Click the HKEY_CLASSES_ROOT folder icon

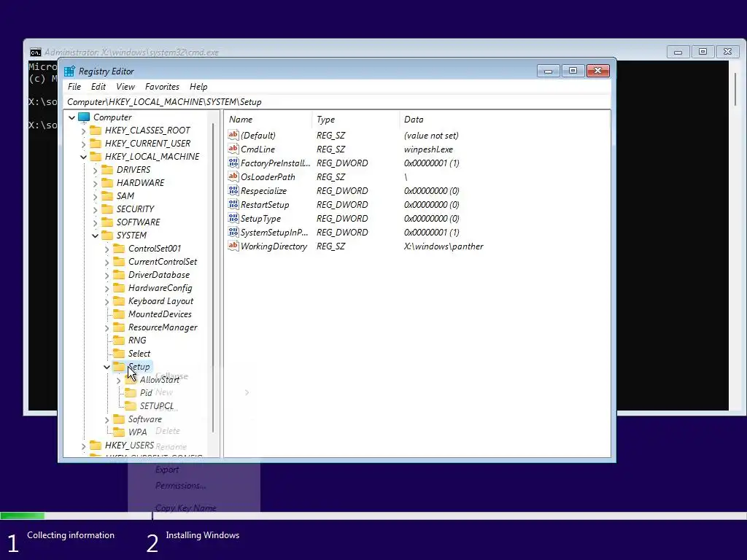[96, 131]
